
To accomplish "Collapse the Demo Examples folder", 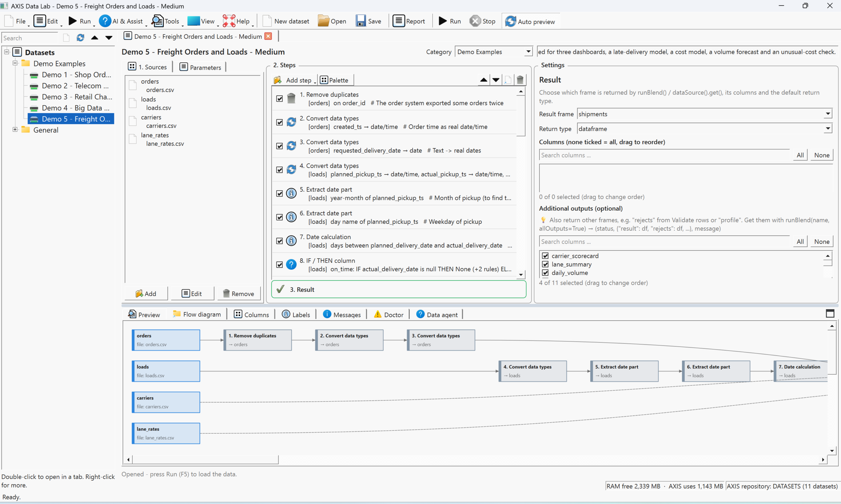I will [x=15, y=63].
